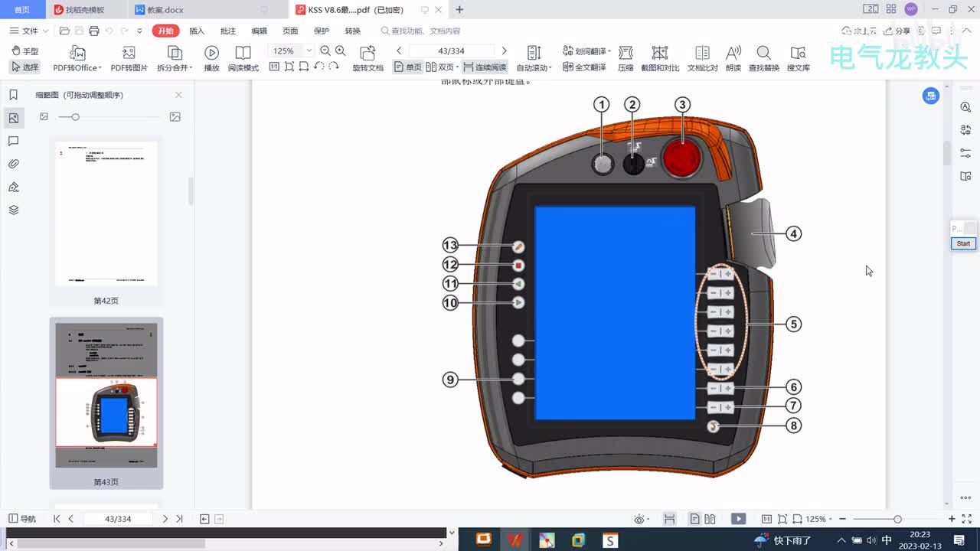Start slideshow with 播放 button

[212, 58]
